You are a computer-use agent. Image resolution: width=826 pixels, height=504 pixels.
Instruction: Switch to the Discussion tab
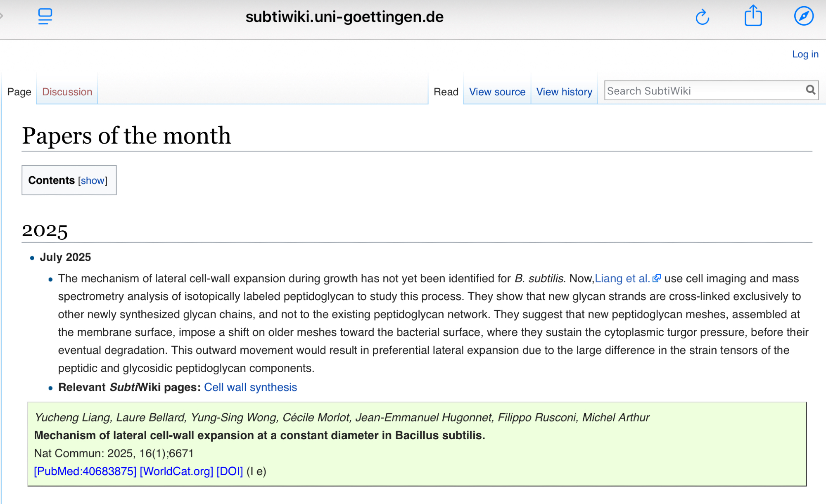(x=67, y=92)
